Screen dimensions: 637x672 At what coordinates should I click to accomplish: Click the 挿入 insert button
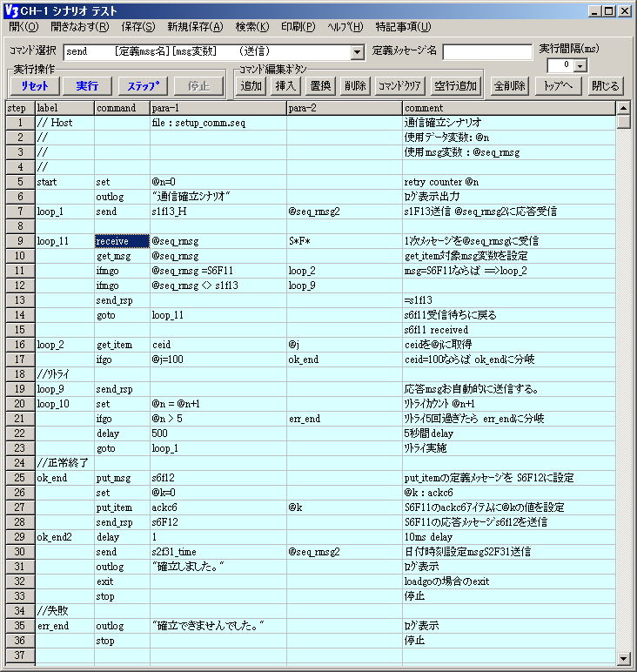[285, 85]
